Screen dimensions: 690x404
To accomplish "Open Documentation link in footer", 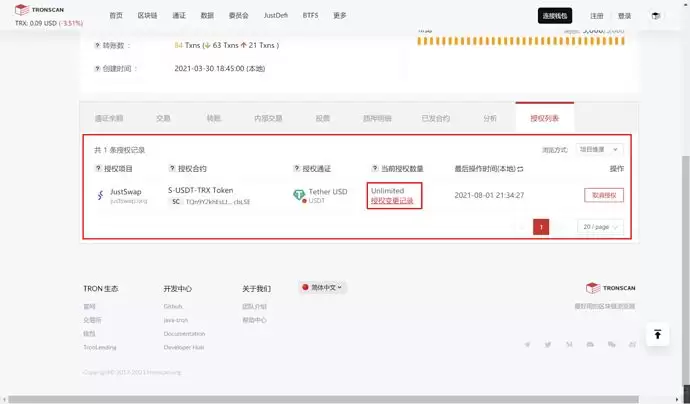I will click(x=184, y=334).
